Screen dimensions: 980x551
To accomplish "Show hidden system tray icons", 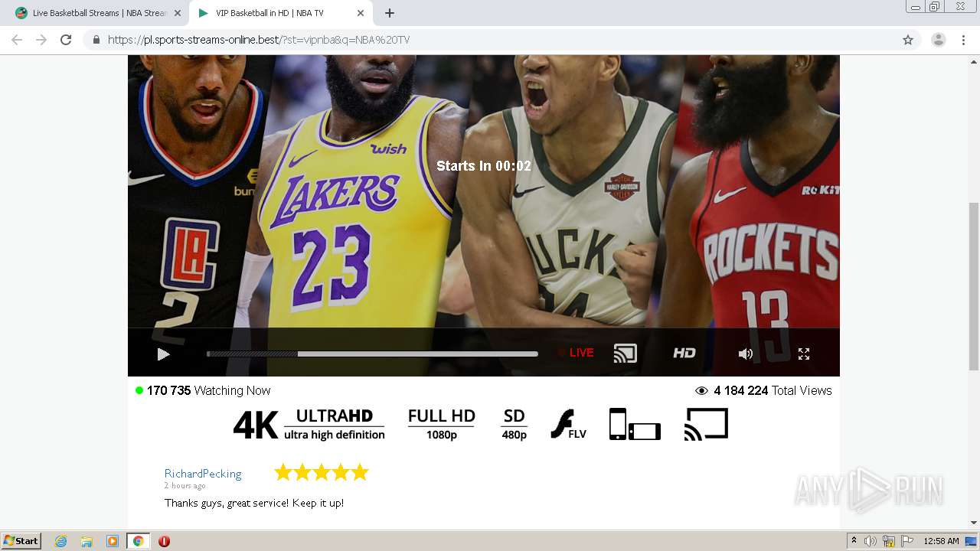I will [x=854, y=541].
